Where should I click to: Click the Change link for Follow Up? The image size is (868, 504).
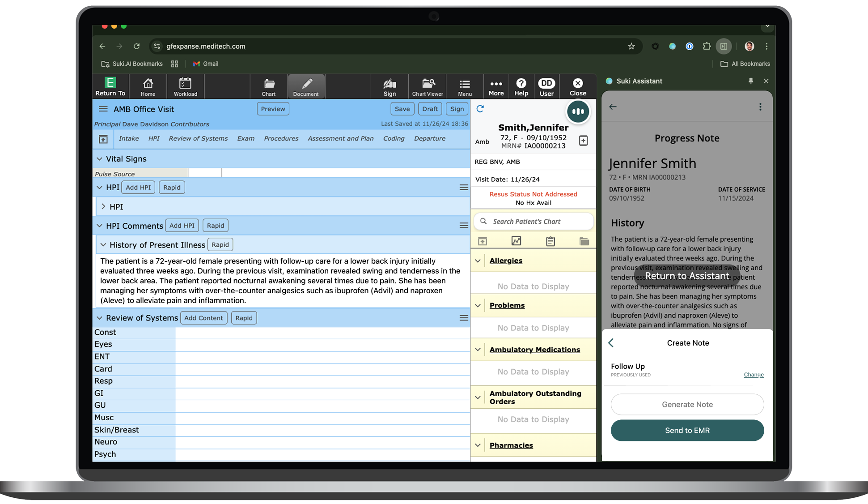[x=754, y=375]
